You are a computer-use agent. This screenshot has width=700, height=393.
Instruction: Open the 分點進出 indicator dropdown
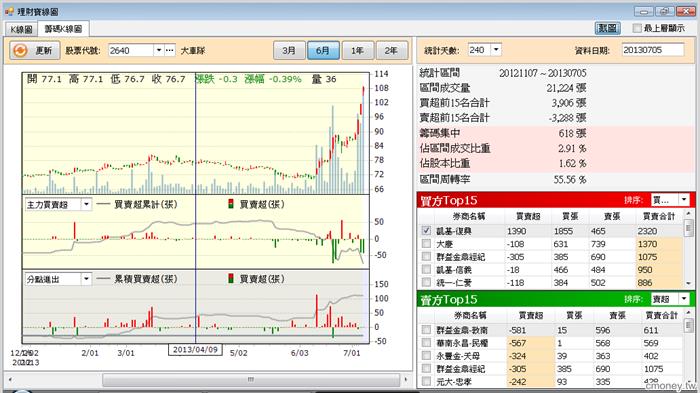[x=86, y=279]
